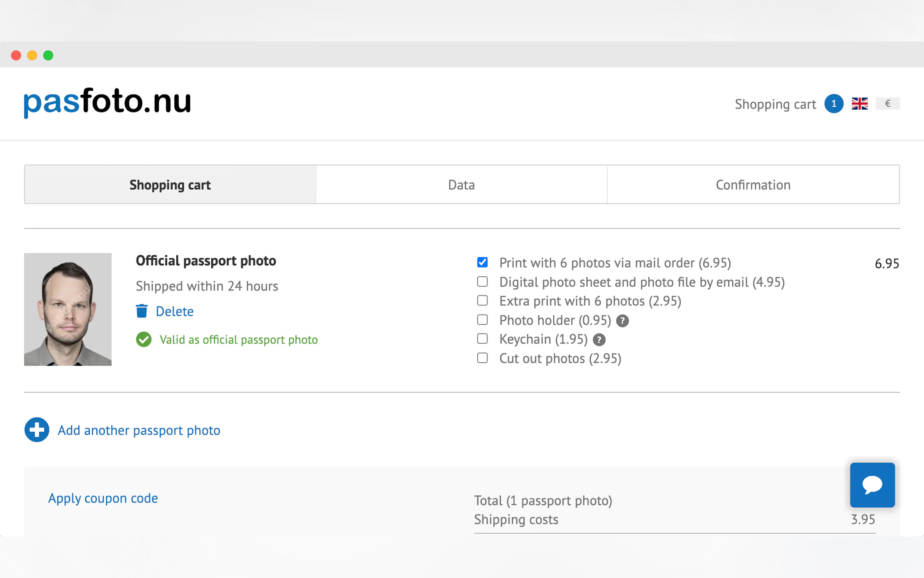Image resolution: width=924 pixels, height=578 pixels.
Task: Click the blue plus add icon
Action: pos(37,429)
